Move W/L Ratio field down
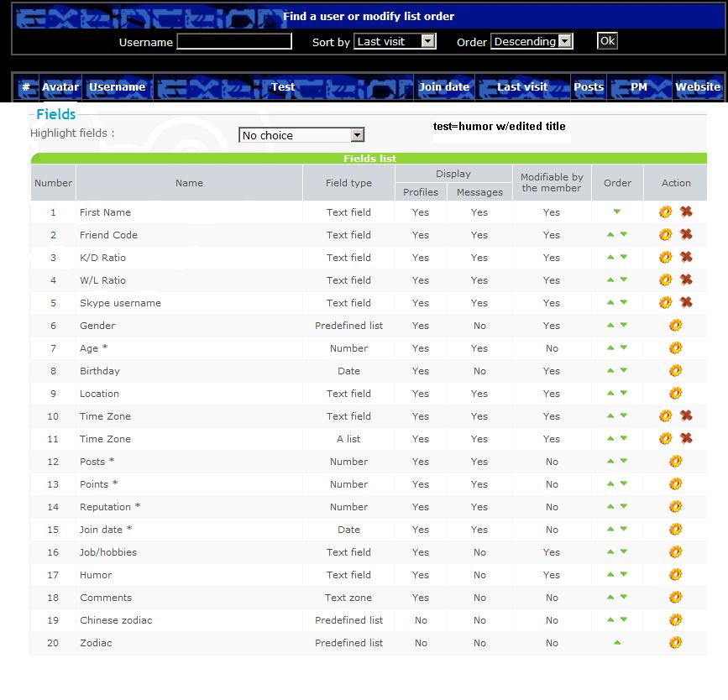Image resolution: width=728 pixels, height=700 pixels. 624,279
